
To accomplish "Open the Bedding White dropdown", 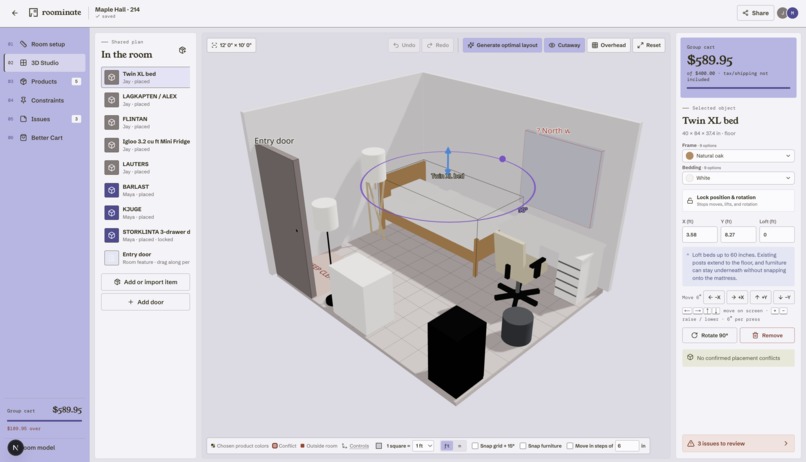I will [738, 178].
